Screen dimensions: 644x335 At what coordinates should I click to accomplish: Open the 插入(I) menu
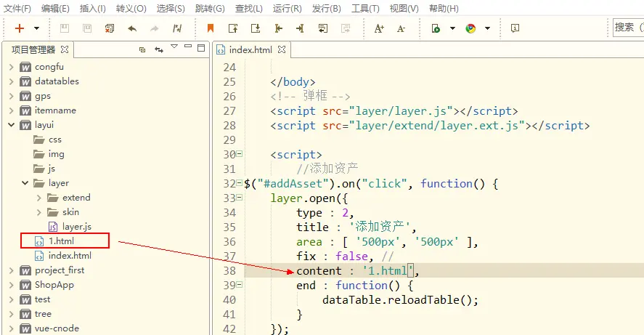93,8
